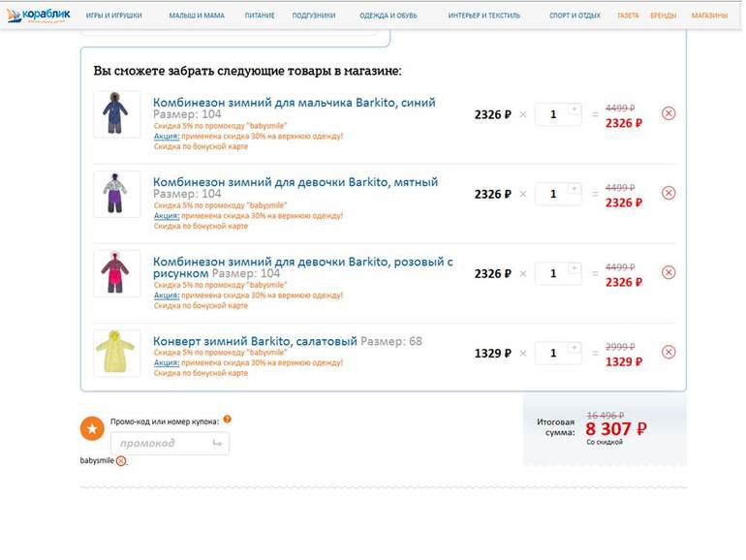
Task: Open the Магазины link
Action: [x=709, y=16]
